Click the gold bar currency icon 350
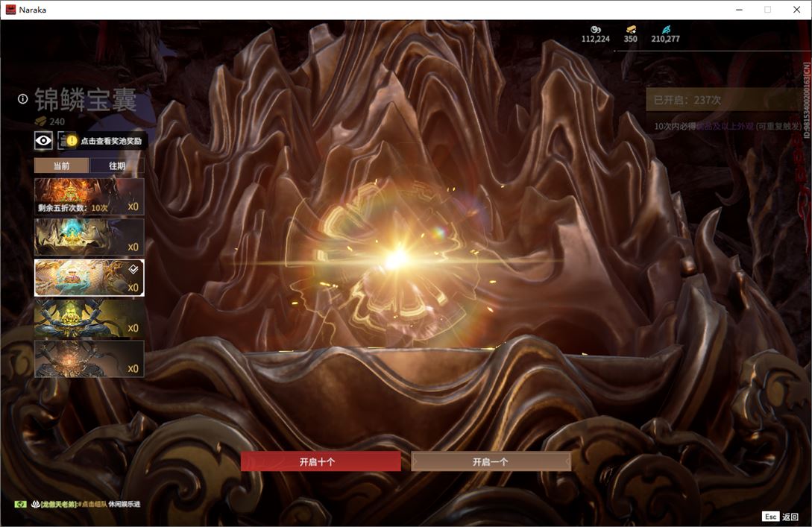Screen dimensions: 812x527 pyautogui.click(x=631, y=30)
